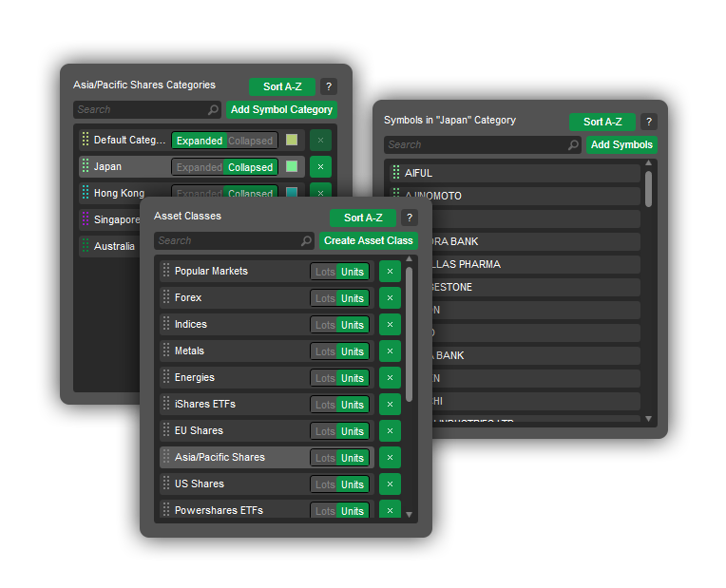The image size is (726, 588).
Task: Delete the EU Shares asset class
Action: (x=390, y=431)
